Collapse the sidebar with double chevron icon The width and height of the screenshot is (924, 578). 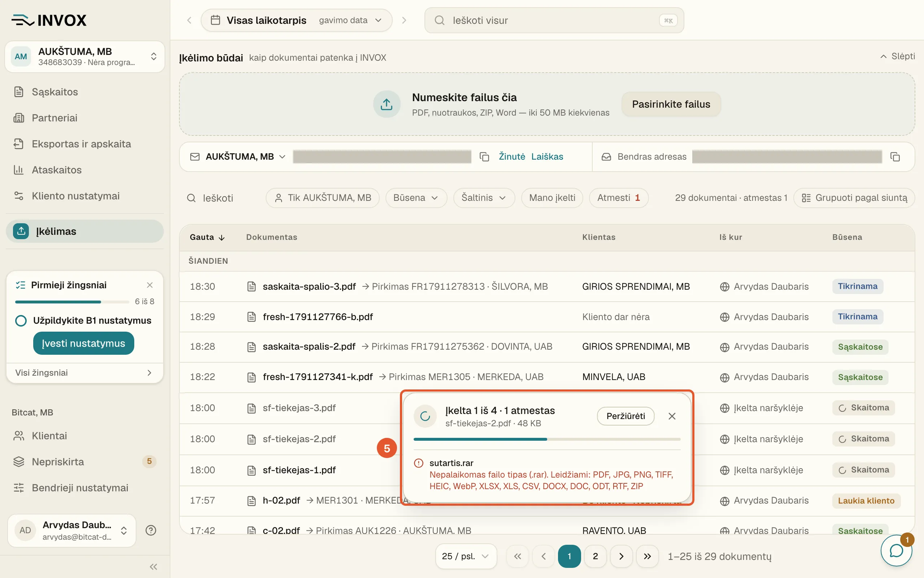tap(153, 566)
